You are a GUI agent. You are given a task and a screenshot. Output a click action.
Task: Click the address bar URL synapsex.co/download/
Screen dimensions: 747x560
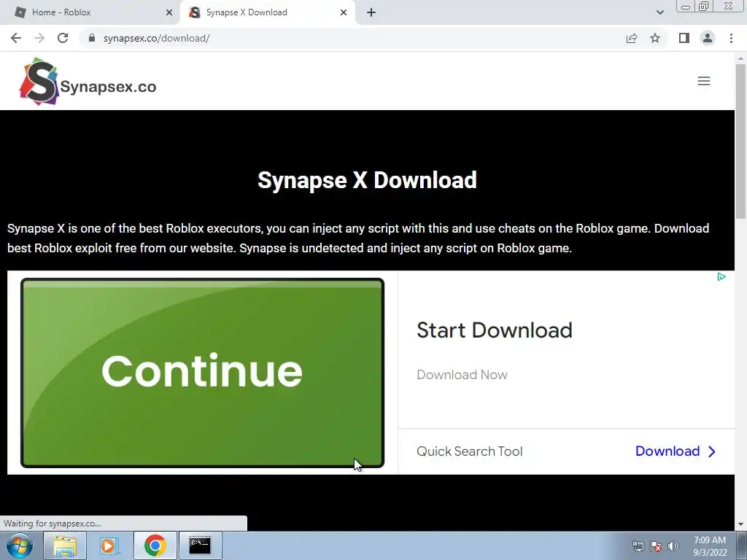coord(156,38)
